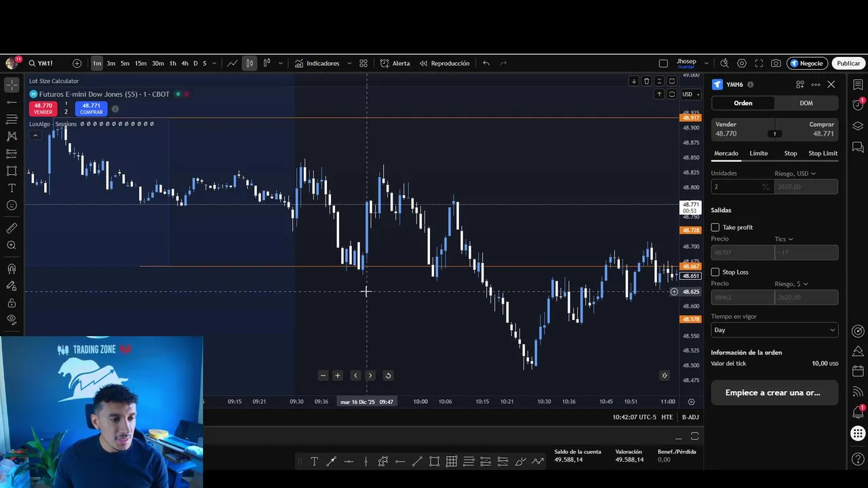
Task: Toggle hide all drawings eye icon
Action: 12,320
